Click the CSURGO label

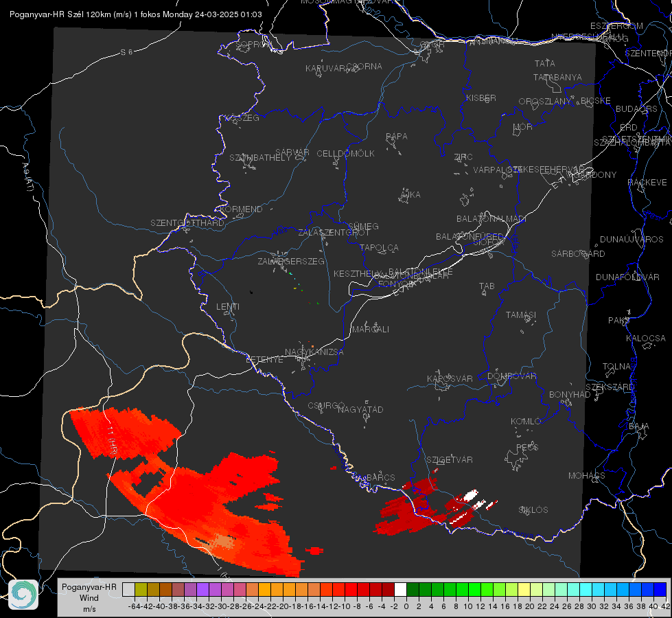(x=326, y=406)
